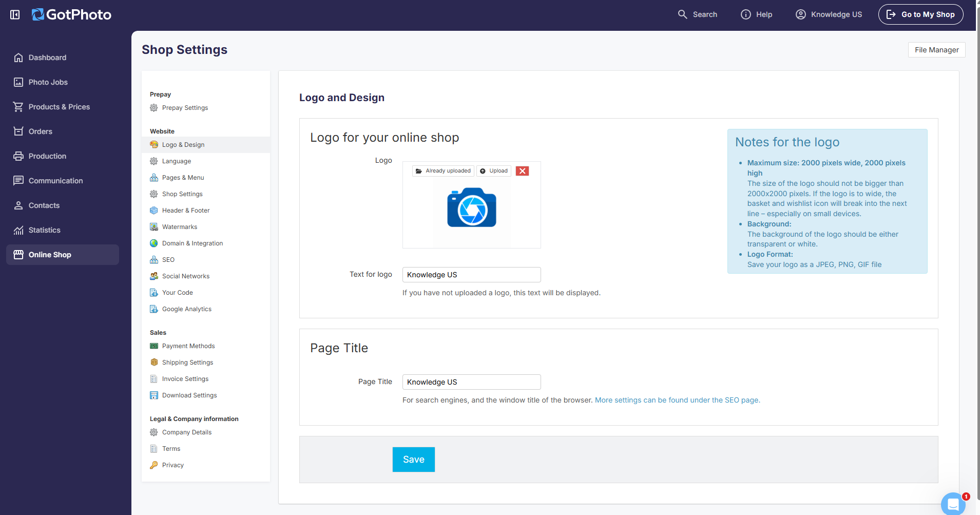Click the Social Networks people icon
Image resolution: width=980 pixels, height=515 pixels.
(x=154, y=276)
